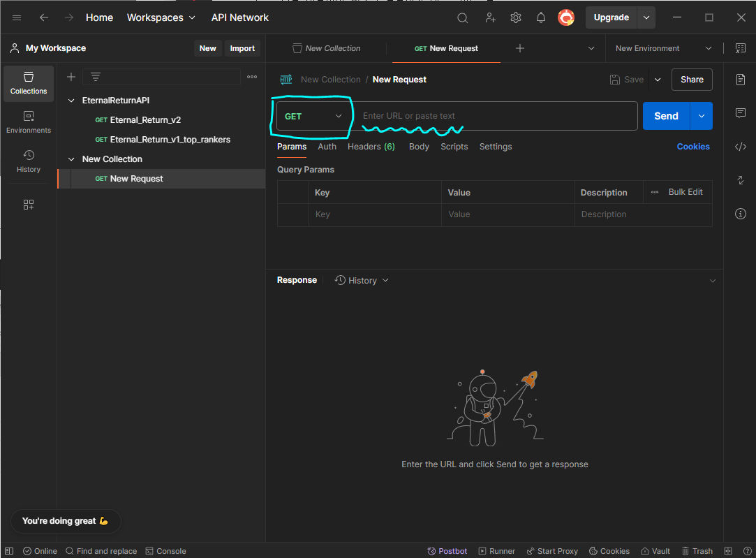756x558 pixels.
Task: Create new collection with plus icon
Action: [x=71, y=77]
